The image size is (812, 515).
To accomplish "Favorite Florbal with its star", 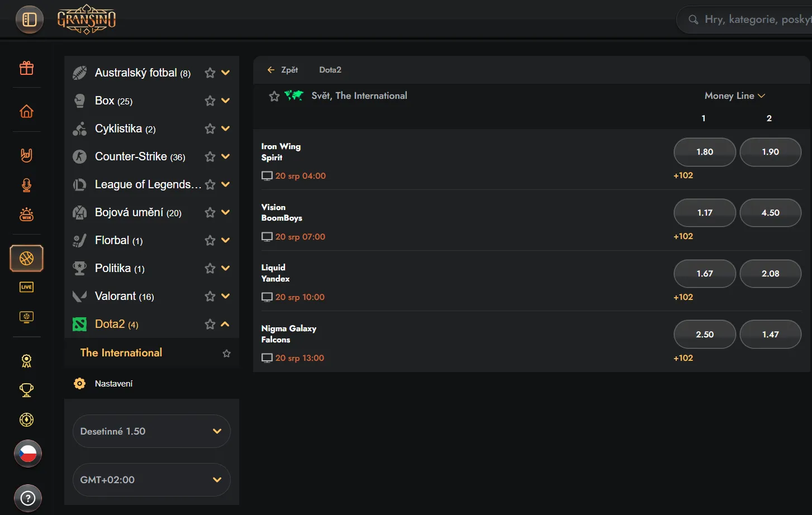I will pos(210,240).
